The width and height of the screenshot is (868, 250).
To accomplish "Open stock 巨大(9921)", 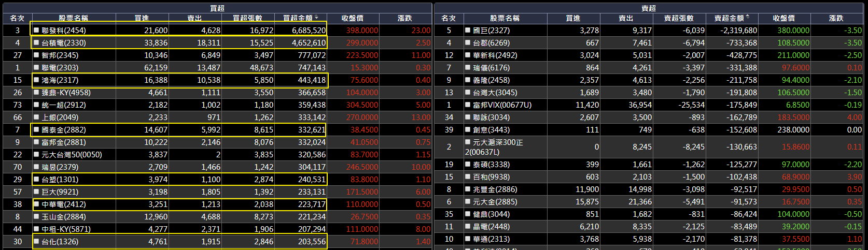I will (60, 192).
